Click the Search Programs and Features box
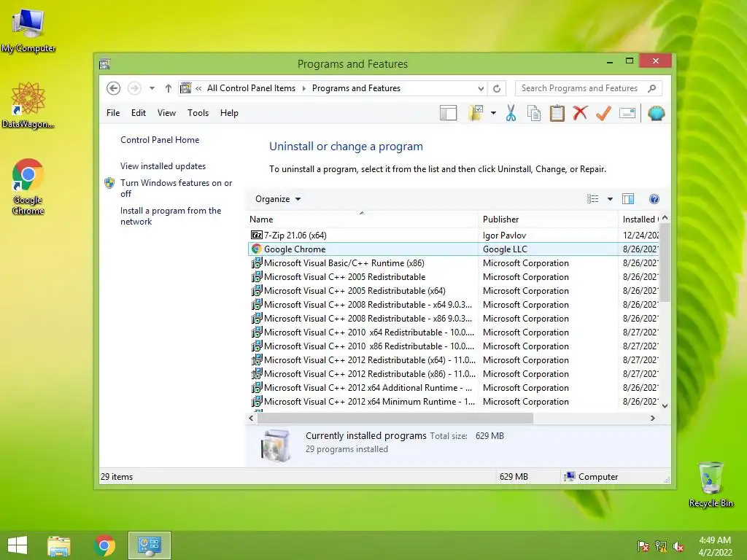Viewport: 747px width, 560px height. 589,88
